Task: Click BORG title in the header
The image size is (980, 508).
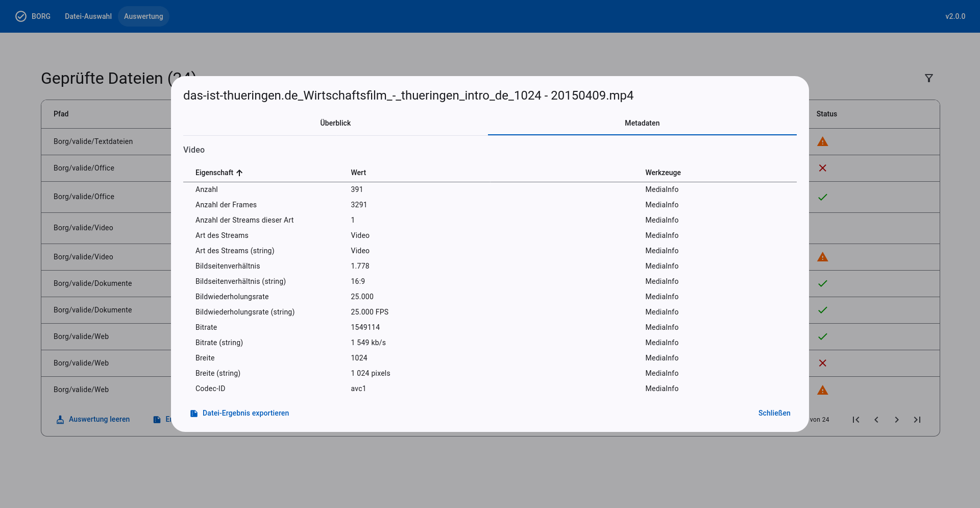Action: tap(41, 16)
